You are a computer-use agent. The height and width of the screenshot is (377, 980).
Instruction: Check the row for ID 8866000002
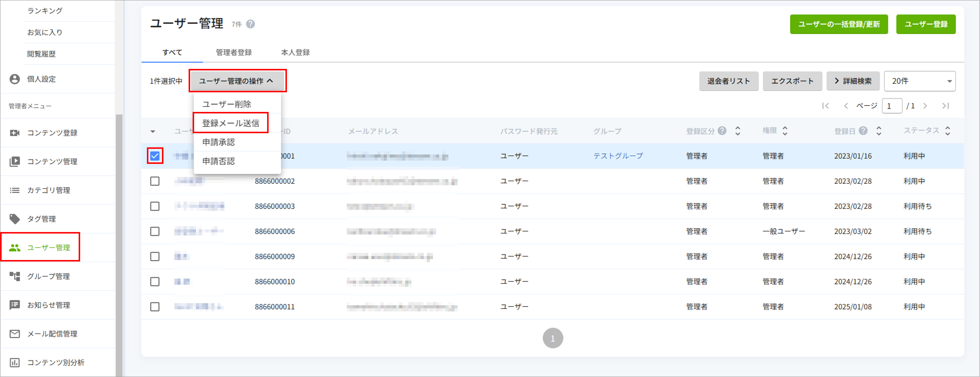[155, 181]
